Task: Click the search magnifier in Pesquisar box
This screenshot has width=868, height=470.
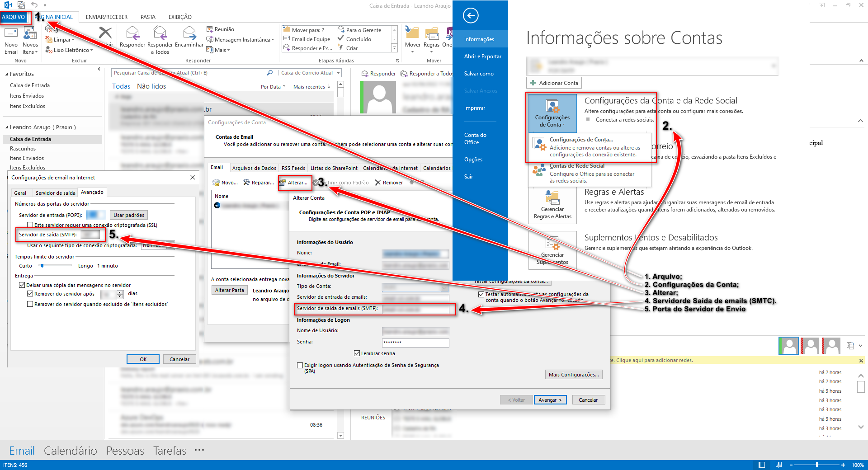Action: click(x=270, y=73)
